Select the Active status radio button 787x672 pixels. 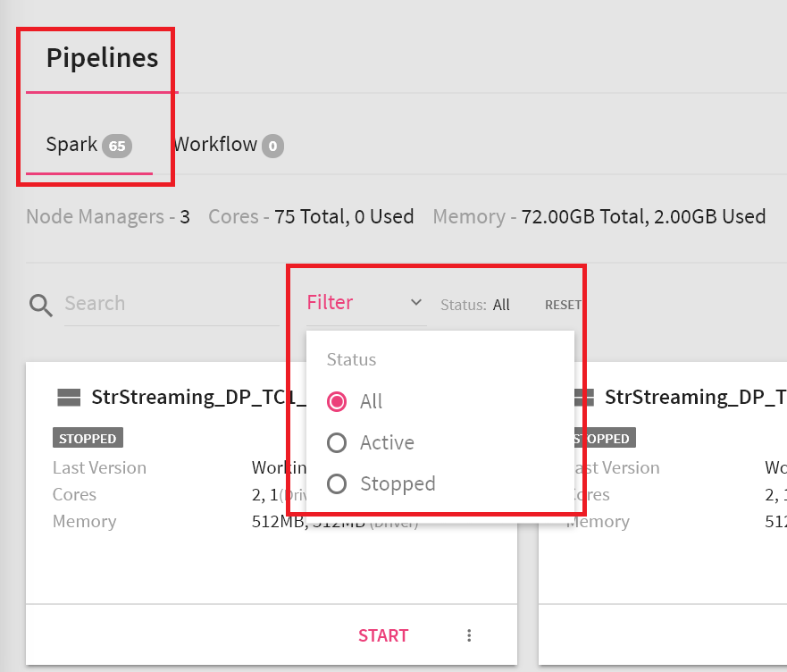tap(337, 442)
